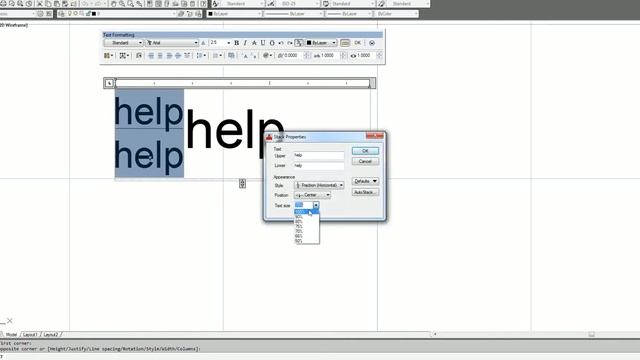The image size is (640, 360).
Task: Click the oblique angle field showing 0.0000
Action: click(x=293, y=56)
